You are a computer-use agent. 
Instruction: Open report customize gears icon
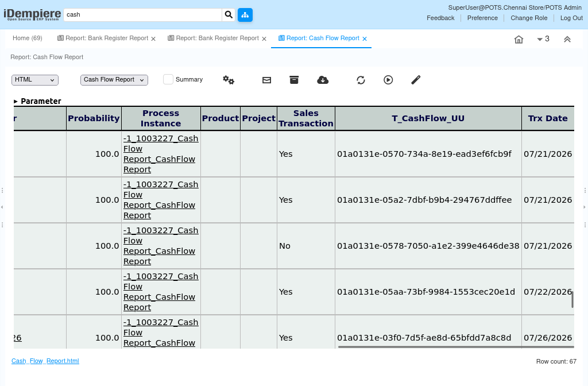[x=229, y=80]
